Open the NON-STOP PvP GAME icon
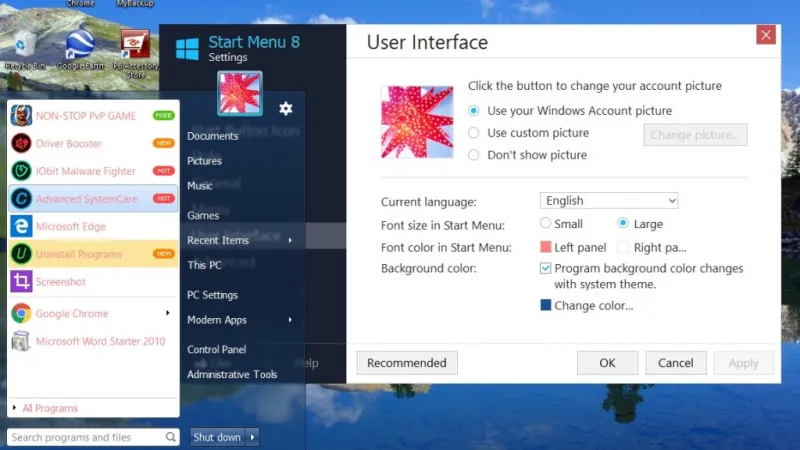This screenshot has width=800, height=450. coord(21,116)
